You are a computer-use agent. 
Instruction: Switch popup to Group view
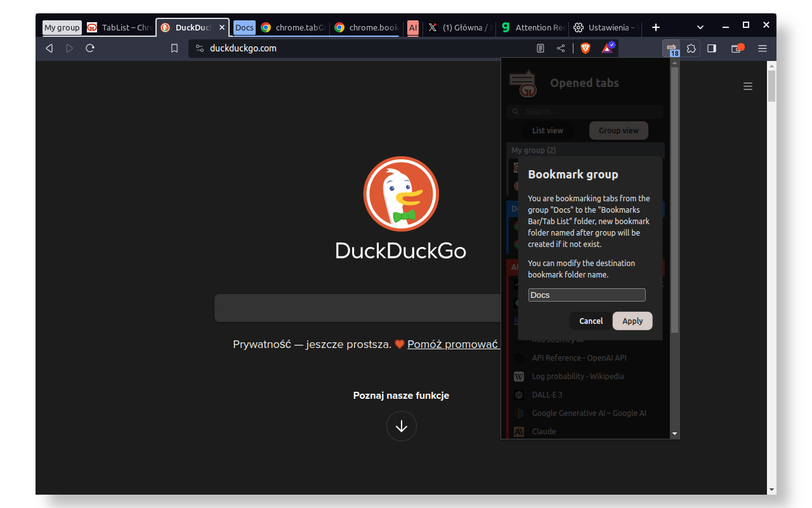tap(619, 131)
